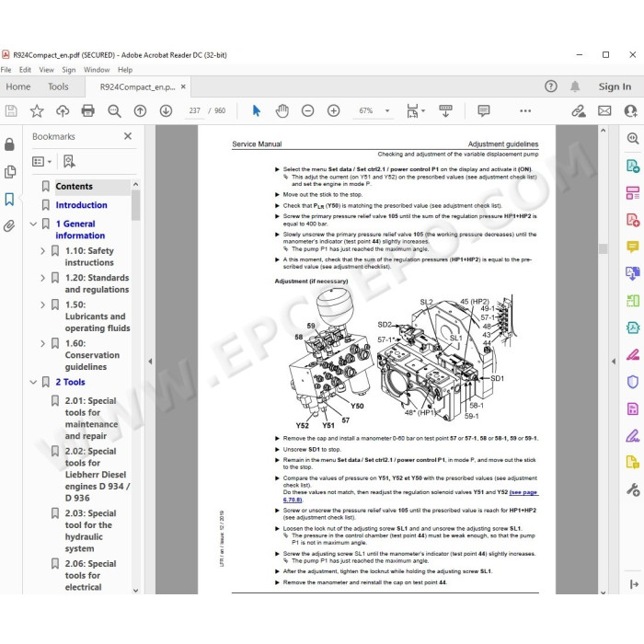The image size is (644, 644).
Task: Collapse the right tools pane arrow button
Action: coord(634,584)
